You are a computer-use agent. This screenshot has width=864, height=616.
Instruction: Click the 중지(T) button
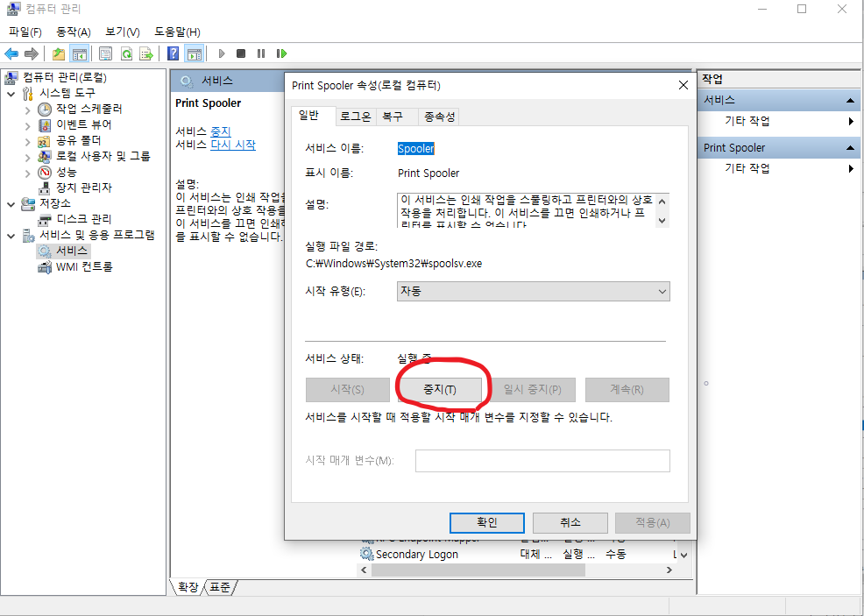440,390
